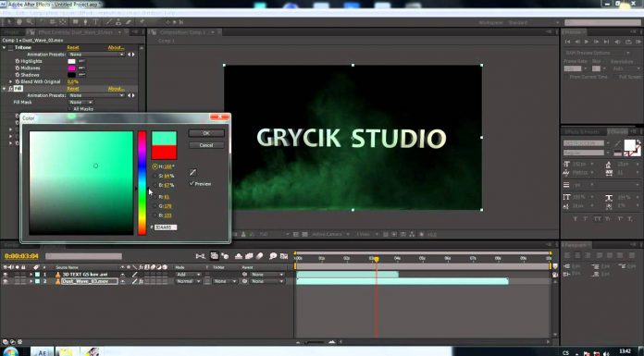644x356 pixels.
Task: Select the S saturation radio button
Action: pos(155,176)
